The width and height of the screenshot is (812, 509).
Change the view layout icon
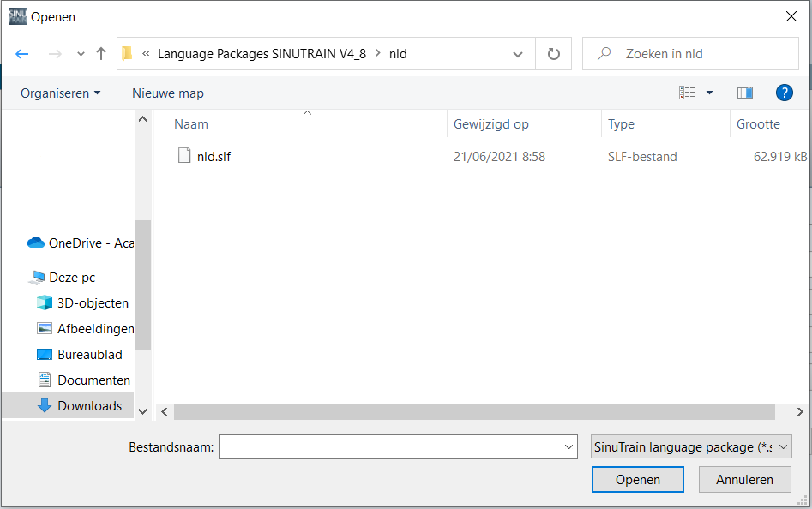[687, 93]
